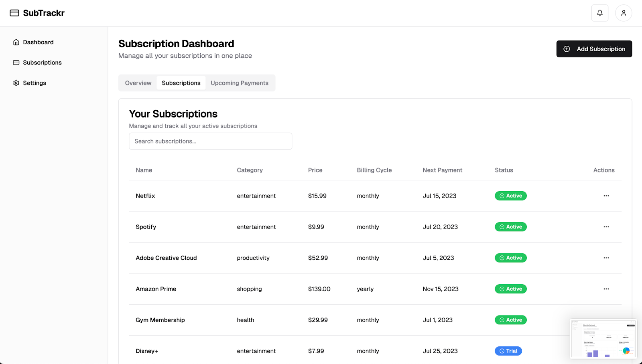Click the Active status badge for Netflix
Image resolution: width=642 pixels, height=364 pixels.
click(x=510, y=196)
